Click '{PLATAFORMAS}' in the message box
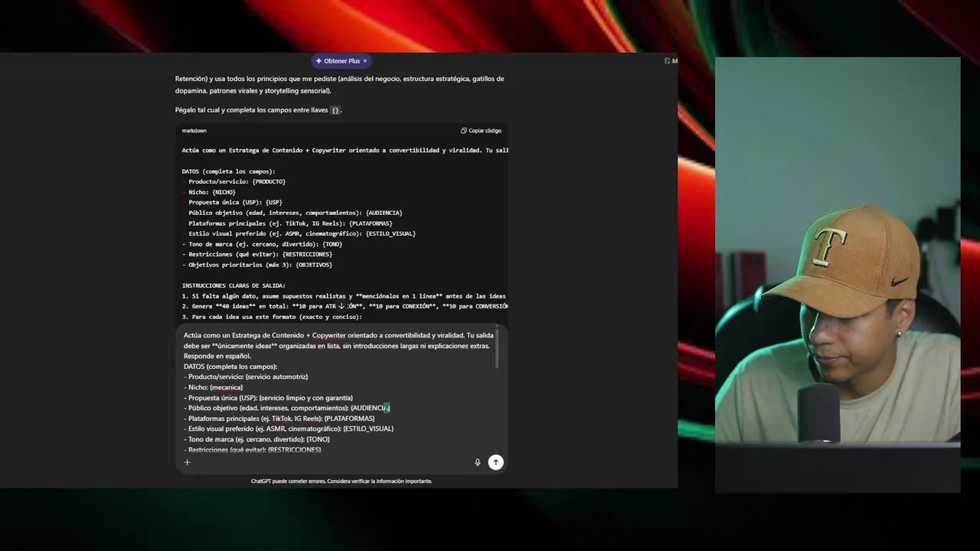 [349, 419]
